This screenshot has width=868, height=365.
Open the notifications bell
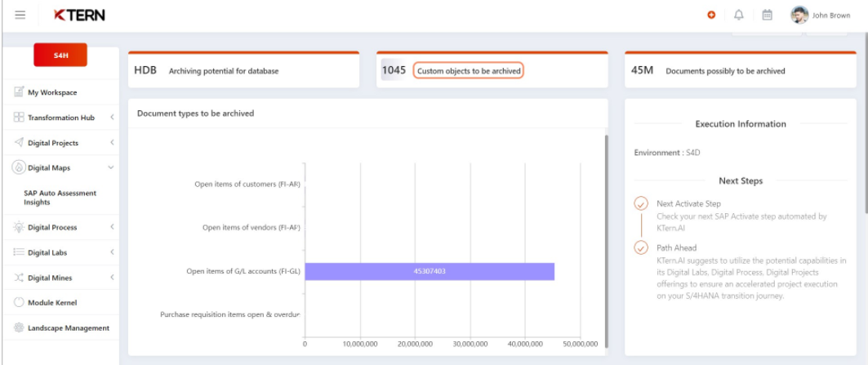(738, 16)
